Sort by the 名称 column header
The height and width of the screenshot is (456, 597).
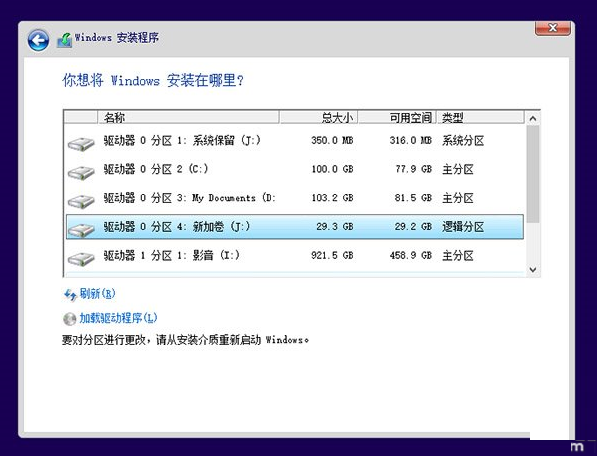[188, 118]
